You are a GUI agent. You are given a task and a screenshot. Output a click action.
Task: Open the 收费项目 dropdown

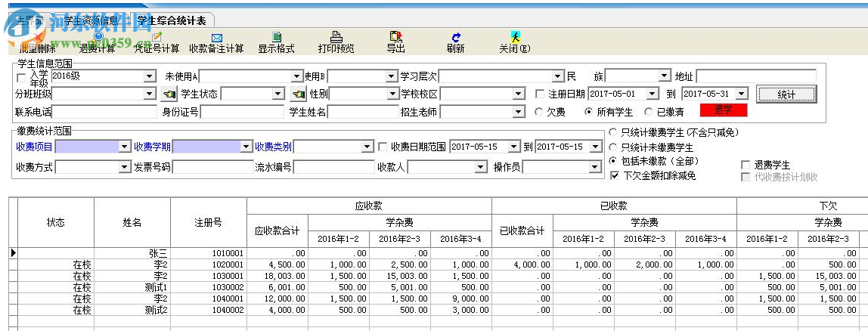click(125, 147)
